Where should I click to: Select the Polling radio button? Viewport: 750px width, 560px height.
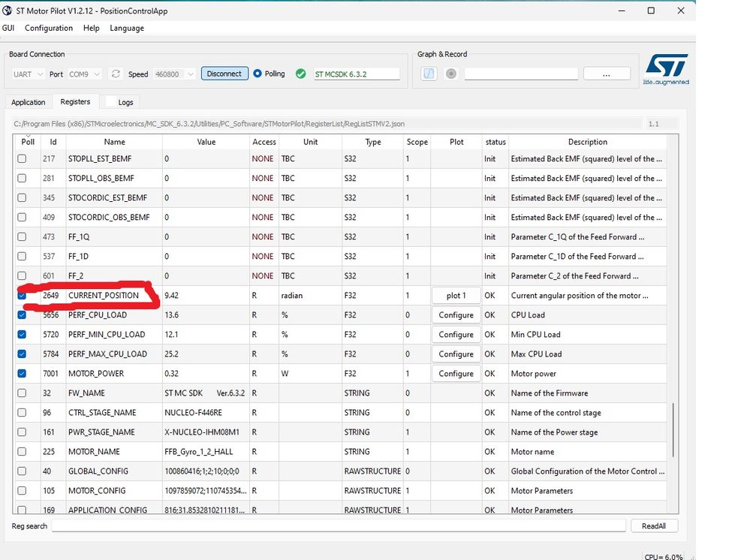(258, 74)
